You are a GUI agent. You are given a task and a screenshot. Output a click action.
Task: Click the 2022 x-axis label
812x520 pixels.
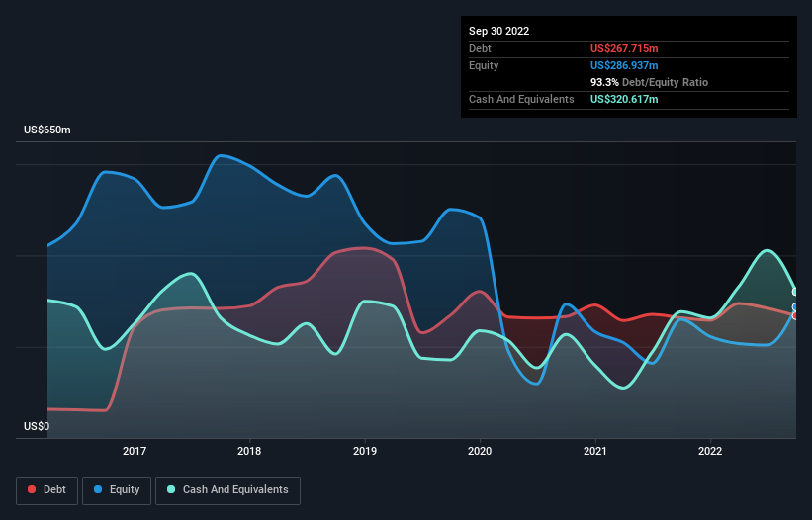click(710, 451)
